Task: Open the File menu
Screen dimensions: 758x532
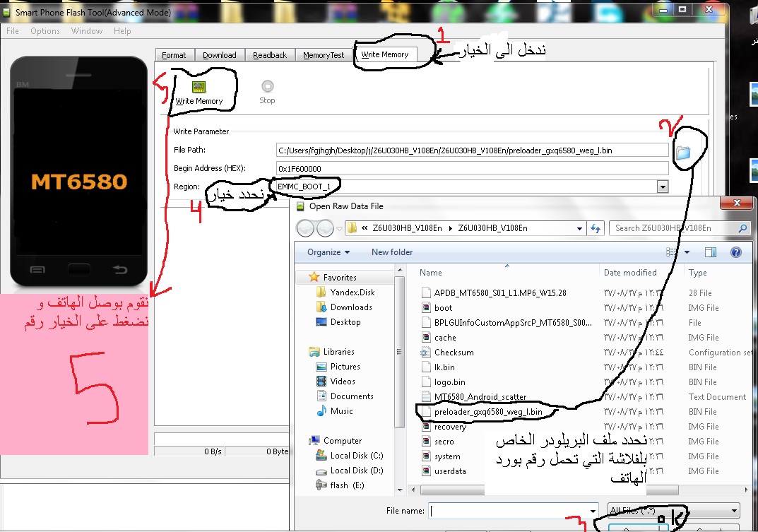Action: [13, 31]
